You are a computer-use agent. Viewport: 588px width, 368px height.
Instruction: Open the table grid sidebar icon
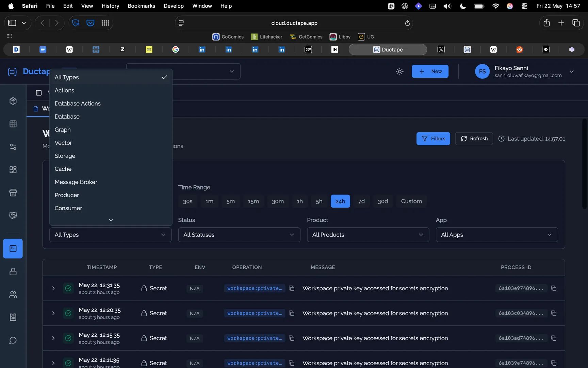13,124
